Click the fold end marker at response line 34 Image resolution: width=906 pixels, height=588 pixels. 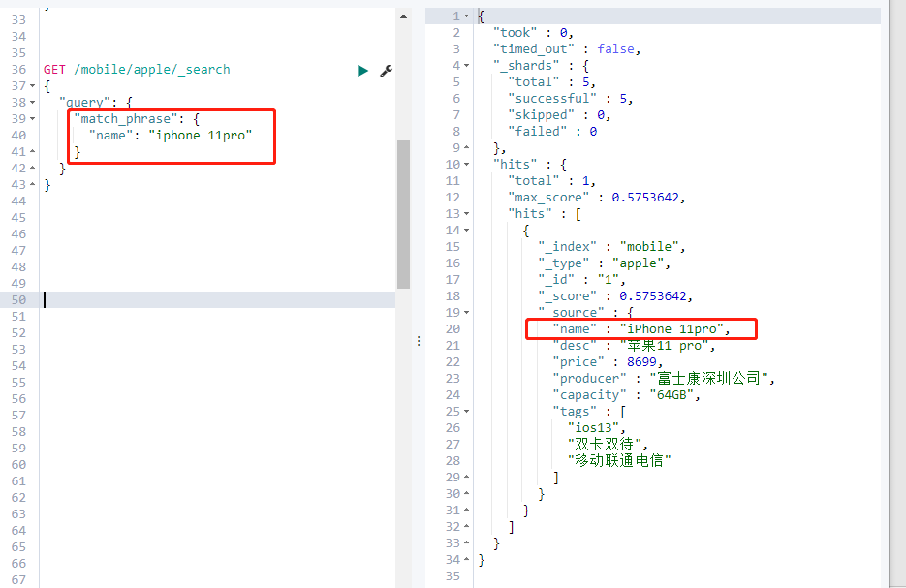[x=467, y=560]
